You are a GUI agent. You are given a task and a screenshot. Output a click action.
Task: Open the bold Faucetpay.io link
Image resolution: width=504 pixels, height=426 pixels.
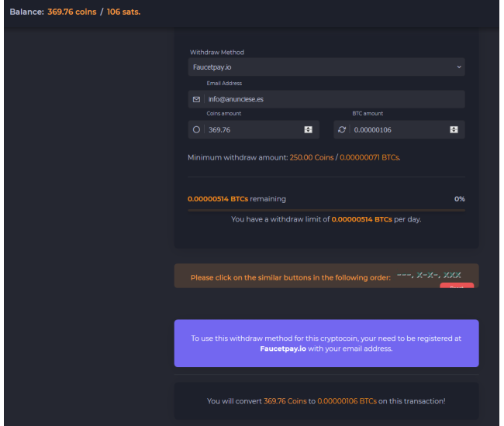pyautogui.click(x=283, y=349)
